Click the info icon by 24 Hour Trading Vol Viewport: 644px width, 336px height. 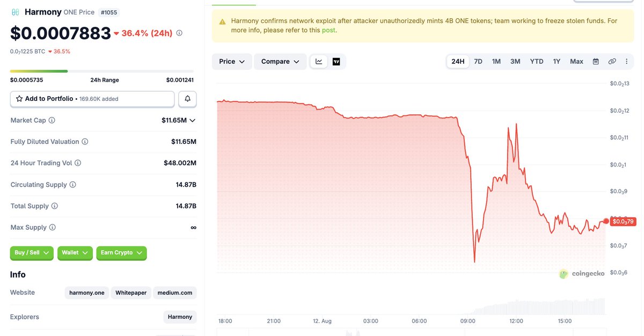78,163
